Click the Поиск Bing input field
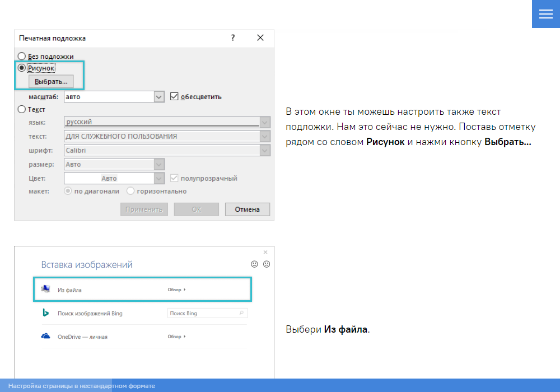This screenshot has width=560, height=392. tap(203, 313)
